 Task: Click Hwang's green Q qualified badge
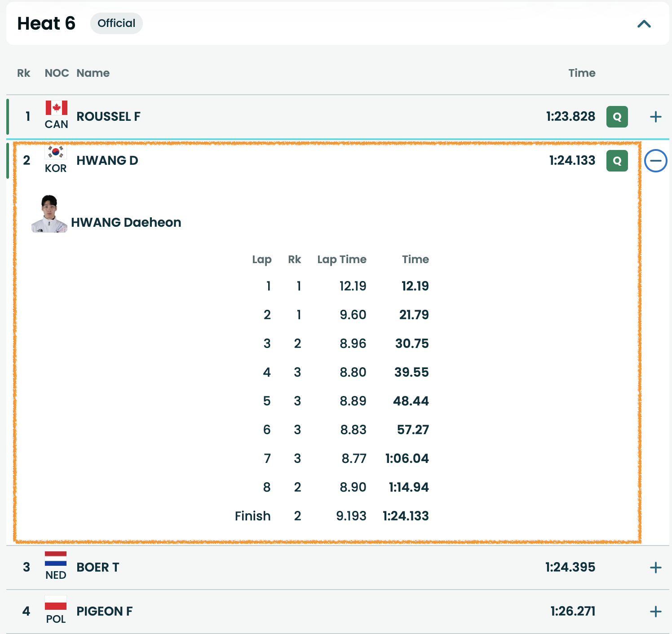[x=617, y=161]
